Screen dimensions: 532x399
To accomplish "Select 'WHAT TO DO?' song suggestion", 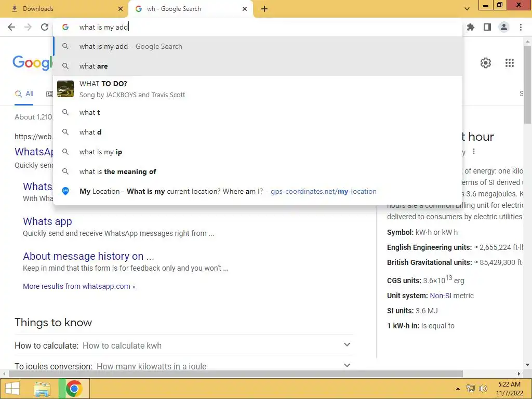I will pyautogui.click(x=258, y=89).
